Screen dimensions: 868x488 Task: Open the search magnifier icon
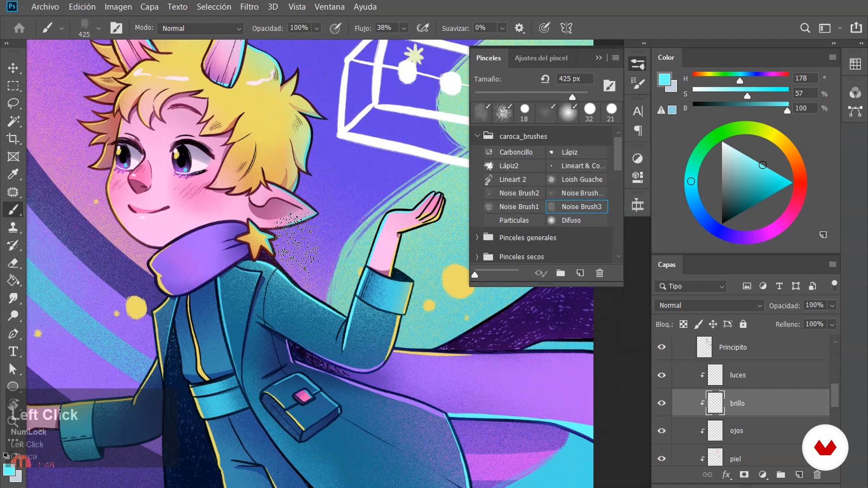(x=805, y=28)
